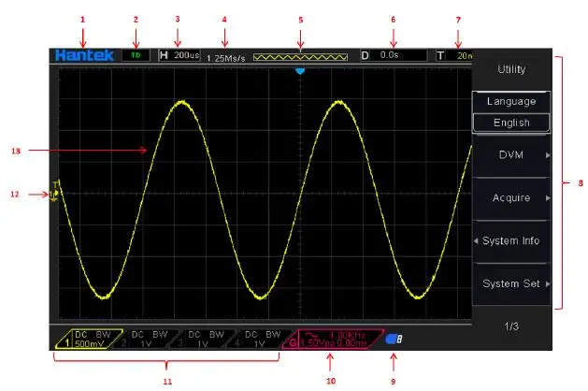Click the blue USB device icon

point(394,340)
